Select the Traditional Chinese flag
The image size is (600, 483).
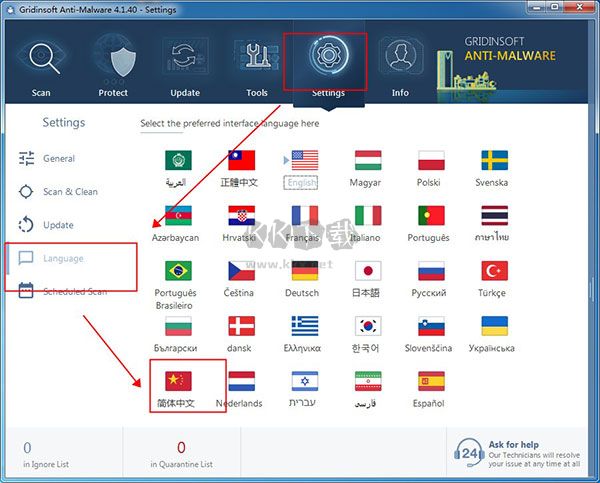241,160
